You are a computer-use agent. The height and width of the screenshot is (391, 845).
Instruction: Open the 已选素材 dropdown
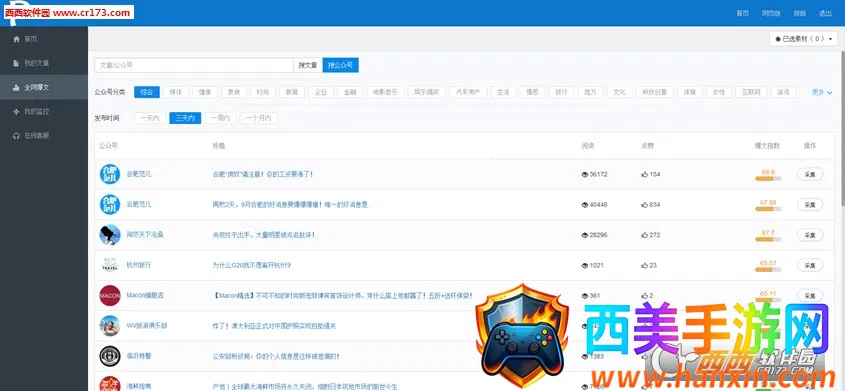tap(804, 39)
